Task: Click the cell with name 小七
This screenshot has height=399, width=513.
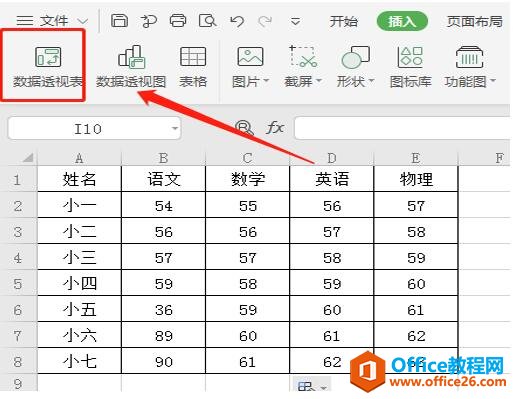Action: [79, 362]
